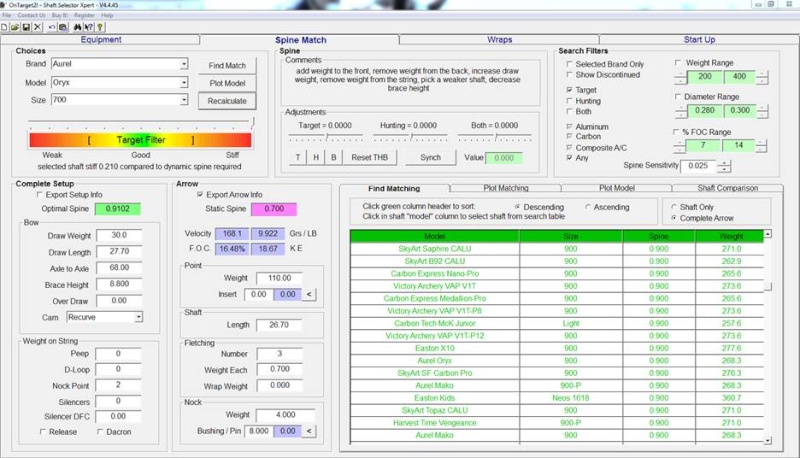
Task: Click the Recalculate button
Action: (x=227, y=100)
